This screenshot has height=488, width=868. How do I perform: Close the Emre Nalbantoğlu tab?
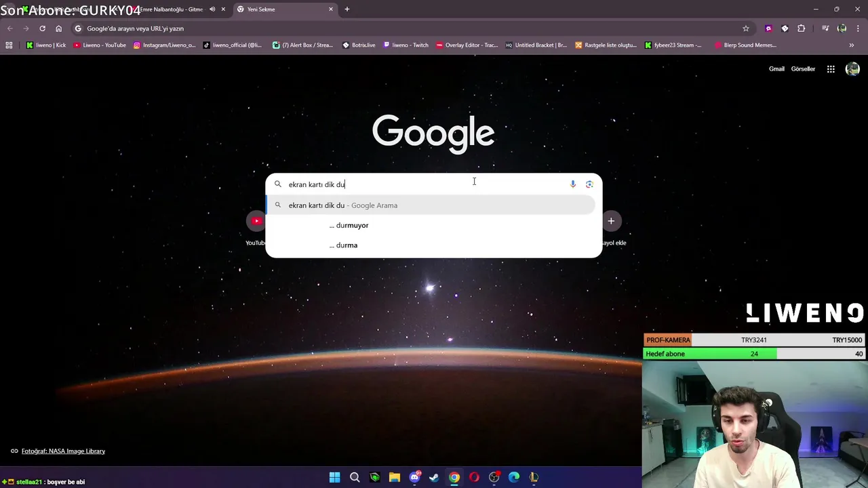tap(223, 9)
